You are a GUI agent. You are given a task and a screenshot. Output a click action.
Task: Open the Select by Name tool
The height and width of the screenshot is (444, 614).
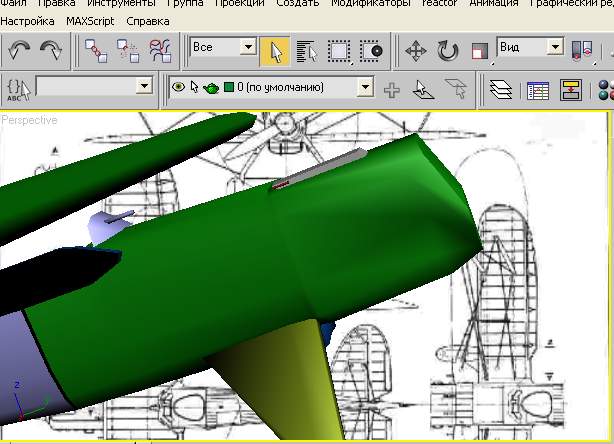307,49
